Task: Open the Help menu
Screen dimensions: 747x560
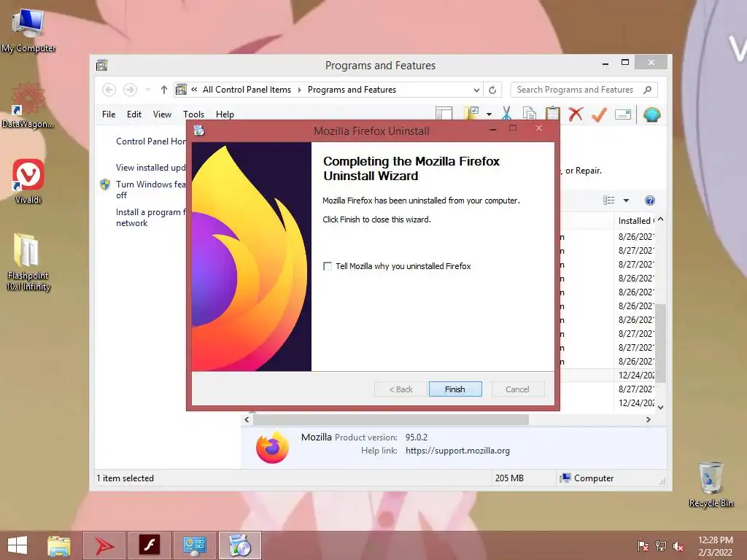Action: tap(225, 114)
